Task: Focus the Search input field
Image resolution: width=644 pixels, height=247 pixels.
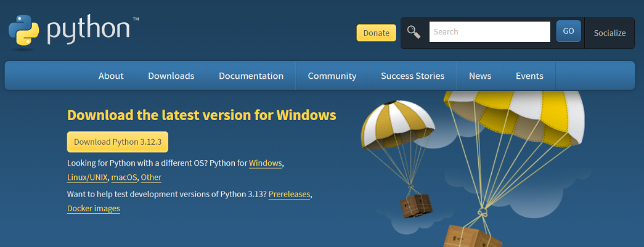Action: (489, 31)
